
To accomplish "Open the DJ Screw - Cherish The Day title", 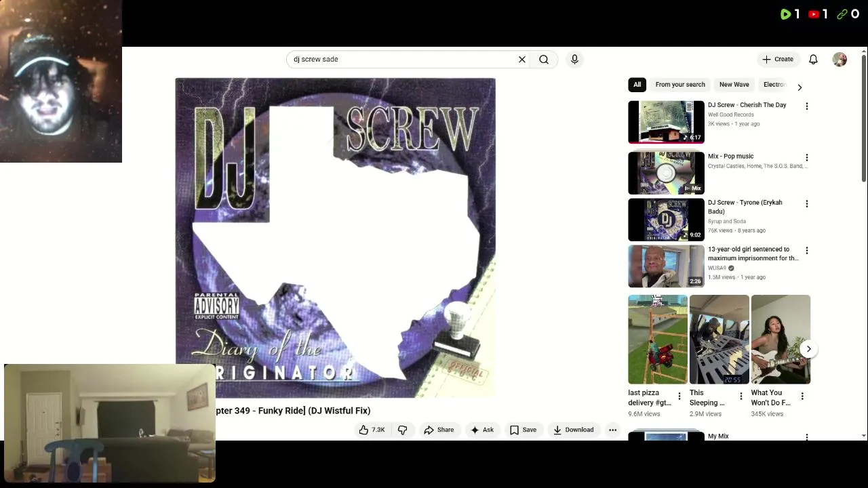I will pos(747,105).
